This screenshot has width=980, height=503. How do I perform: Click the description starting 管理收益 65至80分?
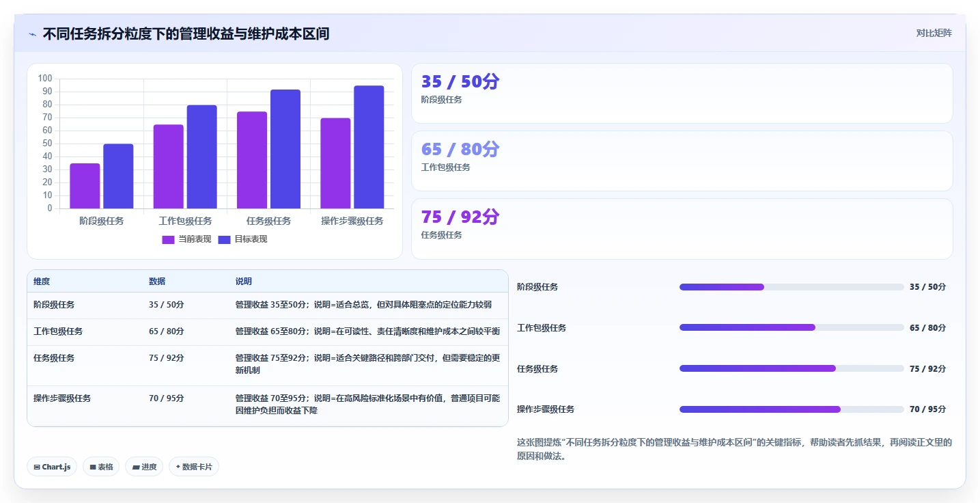[367, 331]
